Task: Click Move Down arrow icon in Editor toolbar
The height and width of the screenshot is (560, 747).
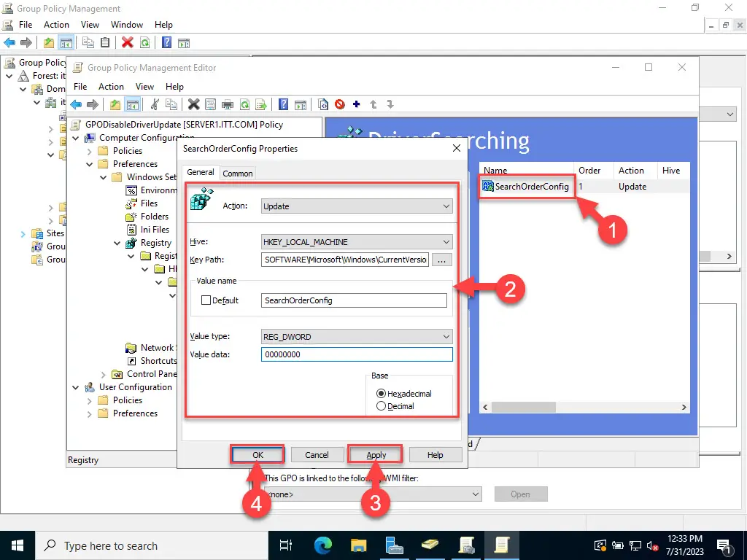Action: pos(390,104)
